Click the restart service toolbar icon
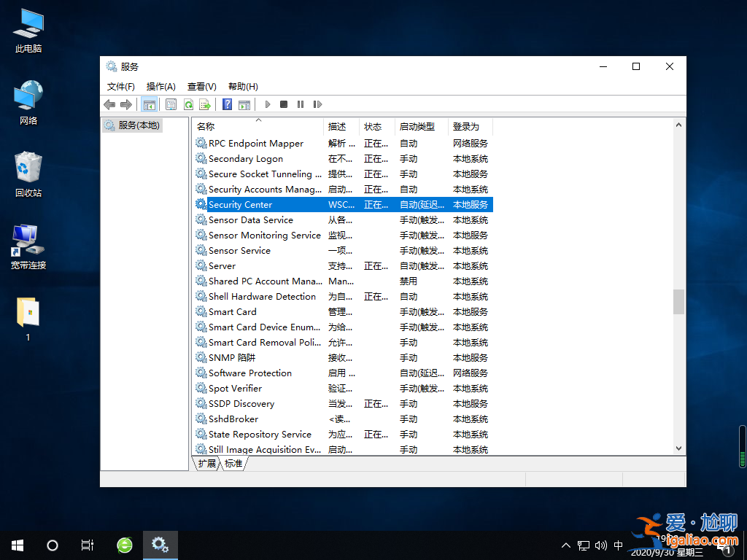747x560 pixels. [319, 104]
